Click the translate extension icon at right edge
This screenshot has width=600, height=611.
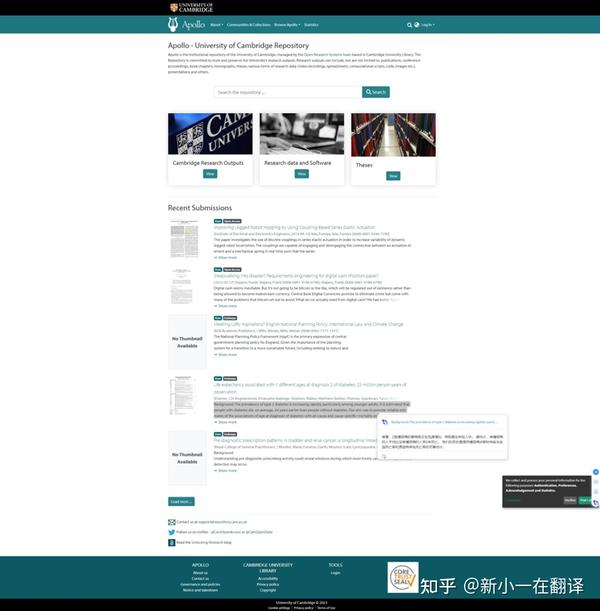pos(596,503)
